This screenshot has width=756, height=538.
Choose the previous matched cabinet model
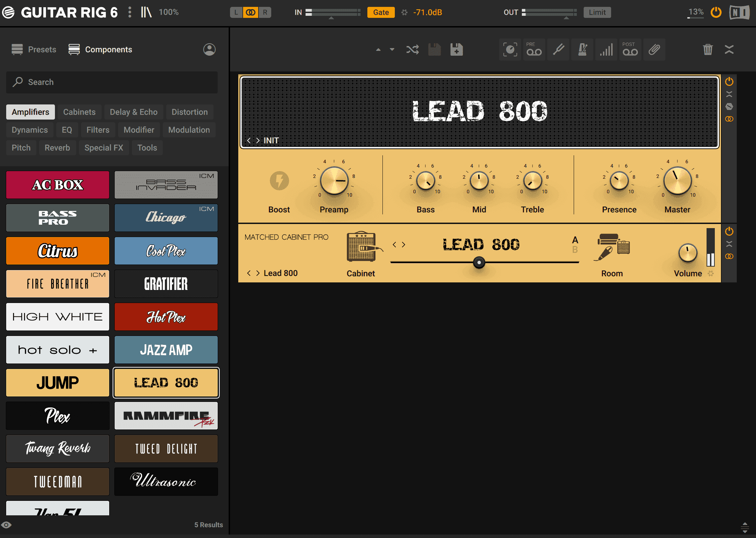point(394,245)
